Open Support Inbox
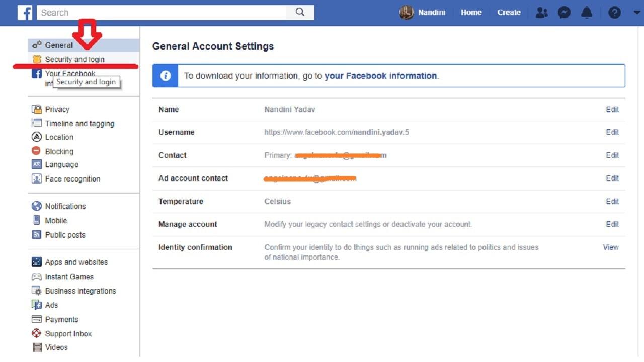Screen dimensions: 644x362 (68, 333)
